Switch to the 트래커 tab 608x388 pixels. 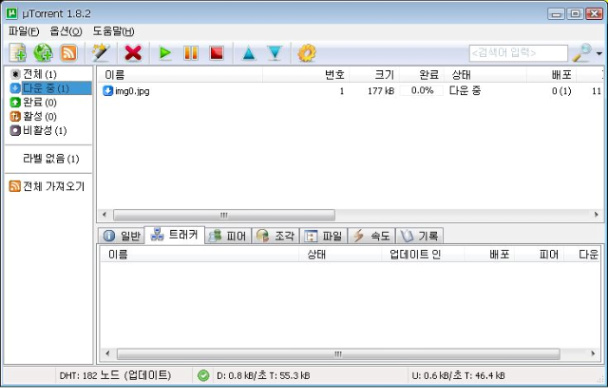coord(174,235)
